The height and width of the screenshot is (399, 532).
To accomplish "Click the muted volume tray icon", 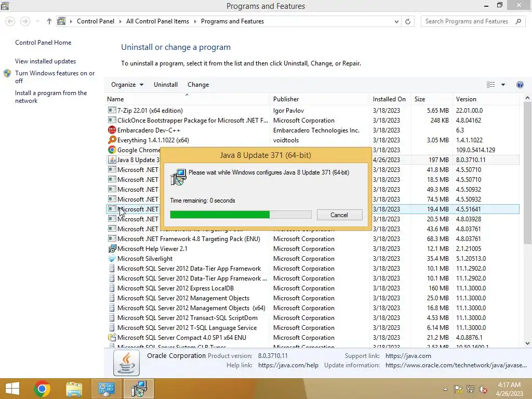I will click(483, 389).
